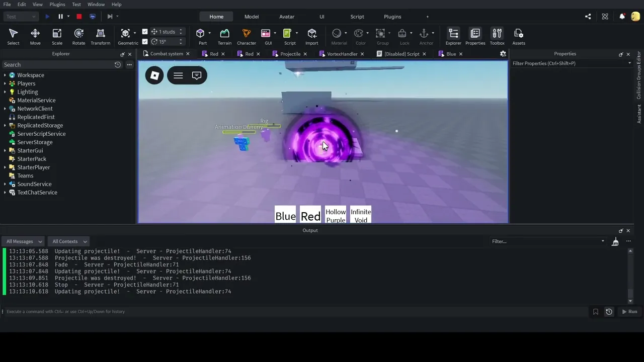
Task: Select Teams in Explorer
Action: (x=25, y=175)
